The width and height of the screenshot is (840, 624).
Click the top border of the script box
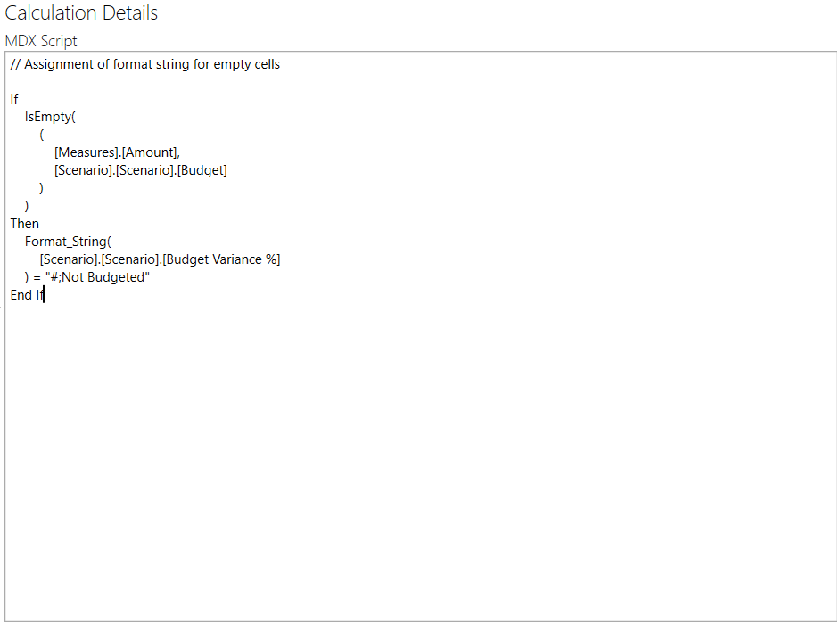coord(419,52)
